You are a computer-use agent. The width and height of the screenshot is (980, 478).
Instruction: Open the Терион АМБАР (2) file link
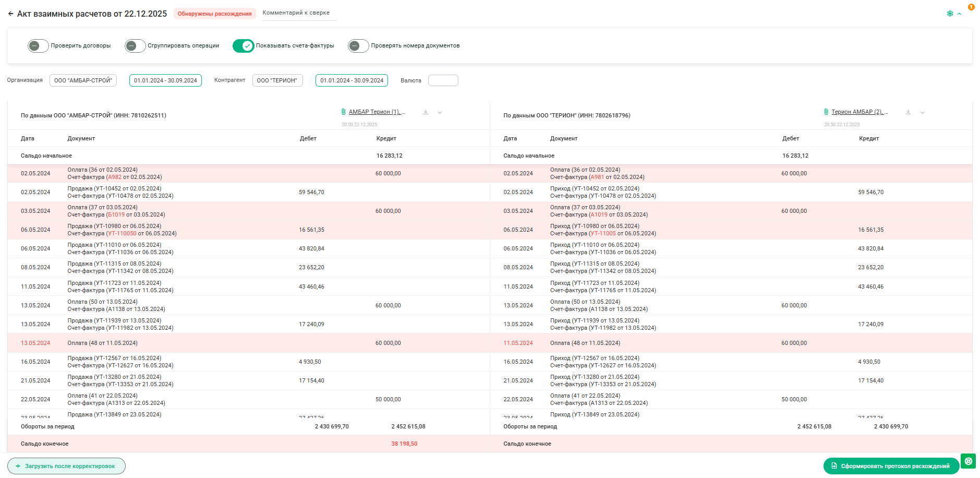coord(859,112)
